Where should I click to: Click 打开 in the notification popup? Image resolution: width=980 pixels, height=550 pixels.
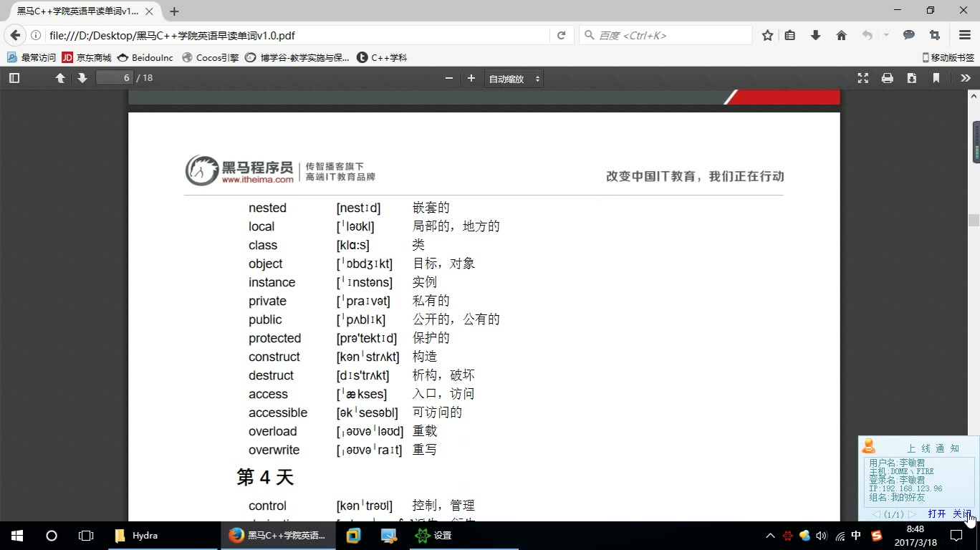936,513
